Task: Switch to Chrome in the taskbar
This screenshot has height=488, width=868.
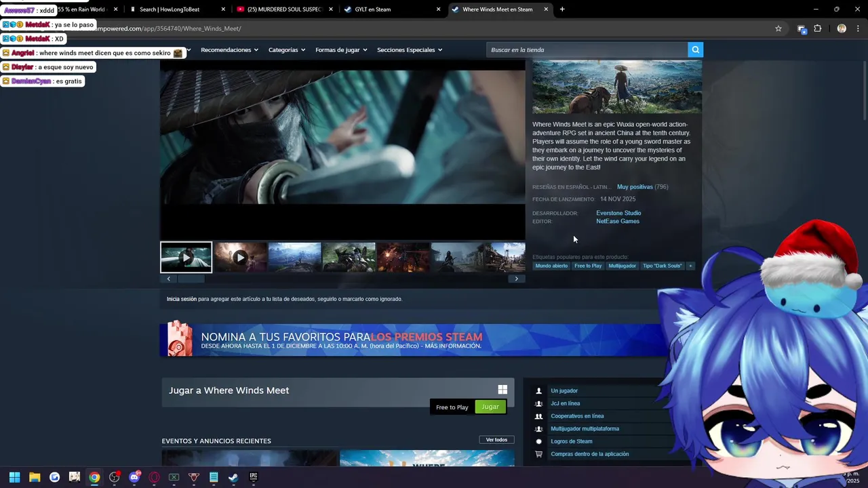Action: [x=94, y=477]
